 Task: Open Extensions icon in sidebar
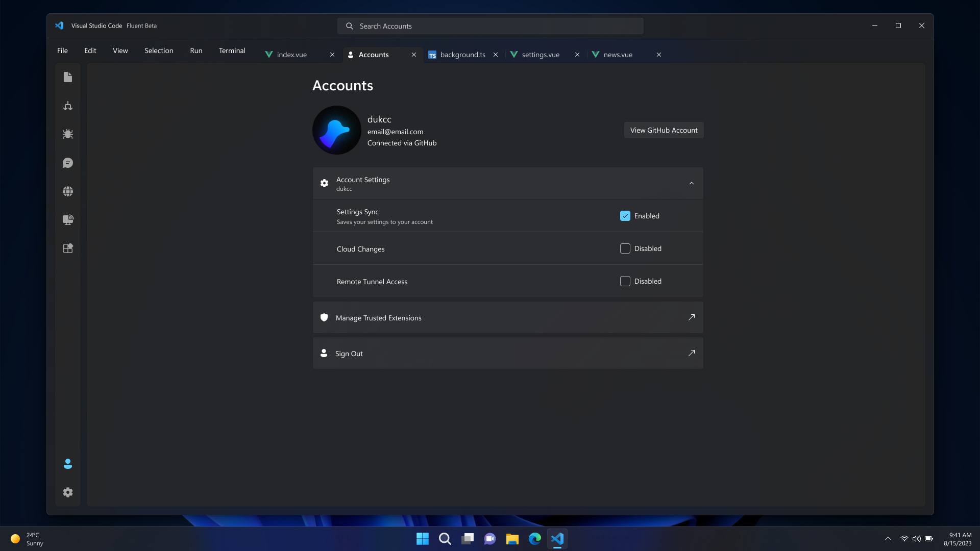68,248
